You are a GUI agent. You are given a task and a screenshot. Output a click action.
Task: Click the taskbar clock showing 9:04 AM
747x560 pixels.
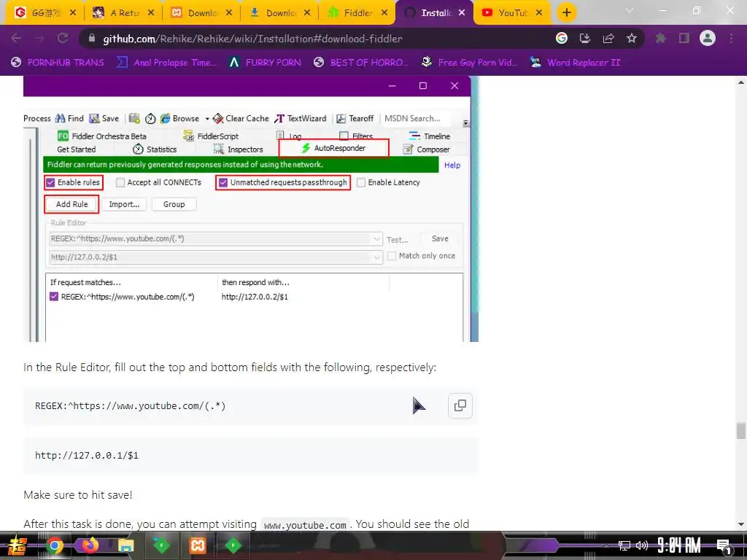679,545
